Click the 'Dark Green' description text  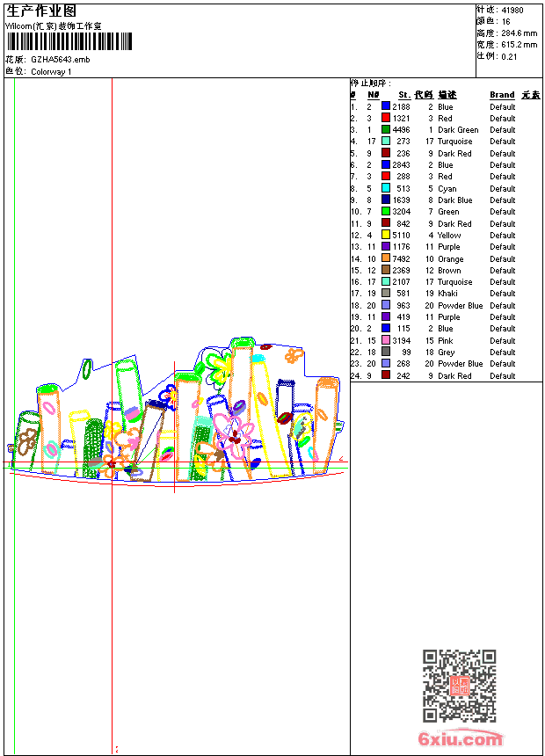point(458,130)
